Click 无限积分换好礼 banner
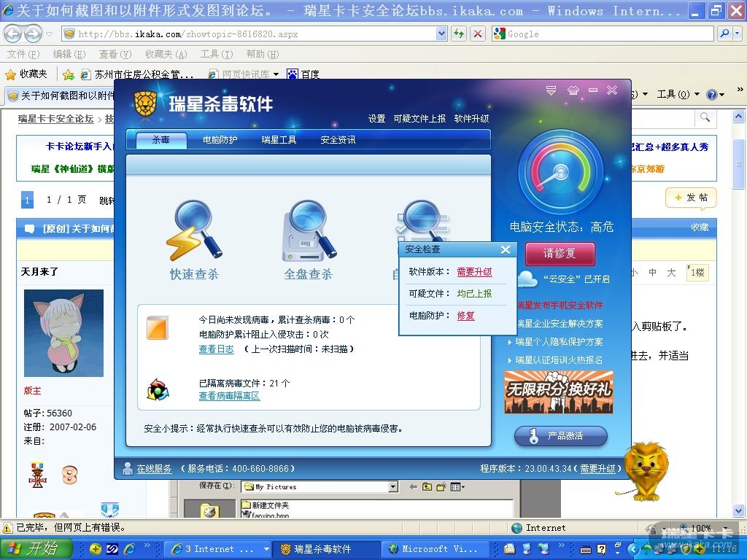 pyautogui.click(x=559, y=392)
